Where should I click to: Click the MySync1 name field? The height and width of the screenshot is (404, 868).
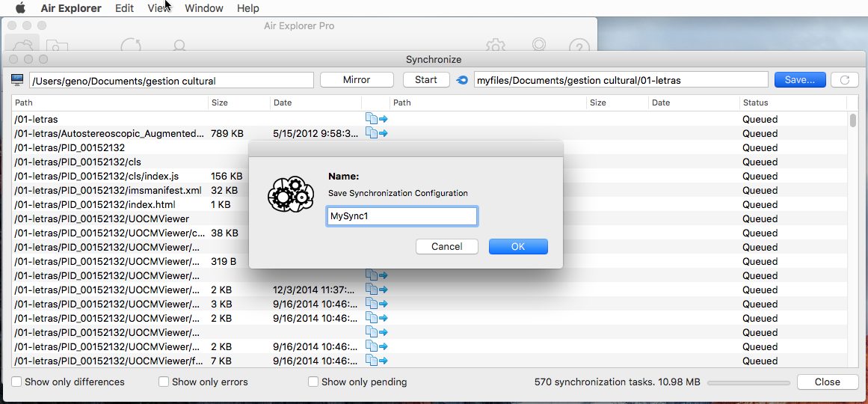402,217
